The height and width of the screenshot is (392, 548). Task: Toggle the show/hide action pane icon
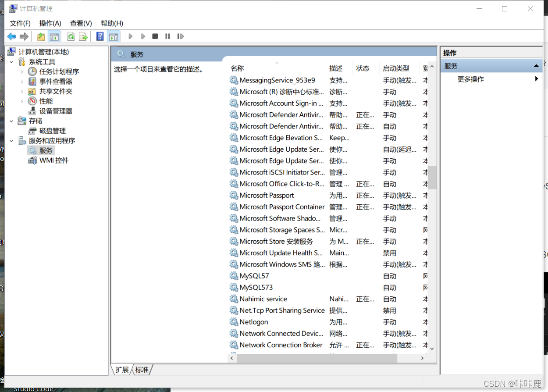point(113,36)
